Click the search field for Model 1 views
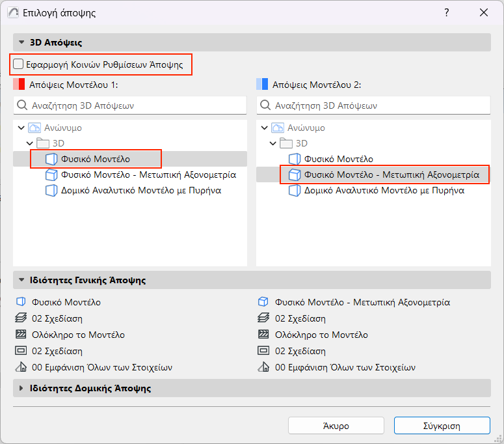The image size is (504, 444). tap(130, 105)
